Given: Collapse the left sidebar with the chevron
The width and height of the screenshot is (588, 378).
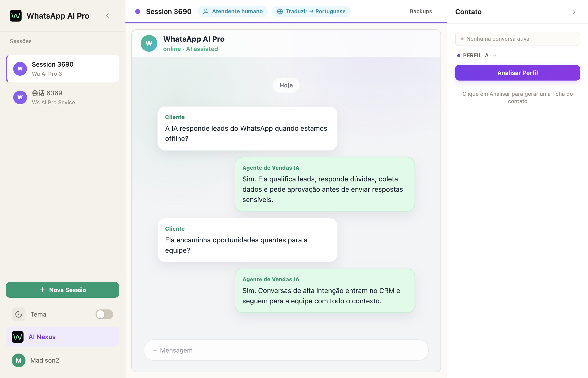Looking at the screenshot, I should [x=107, y=16].
